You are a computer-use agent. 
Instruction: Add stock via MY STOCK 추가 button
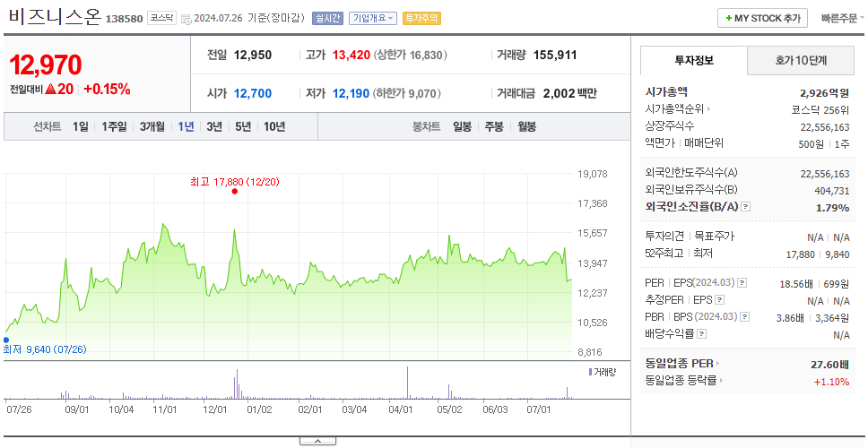762,18
